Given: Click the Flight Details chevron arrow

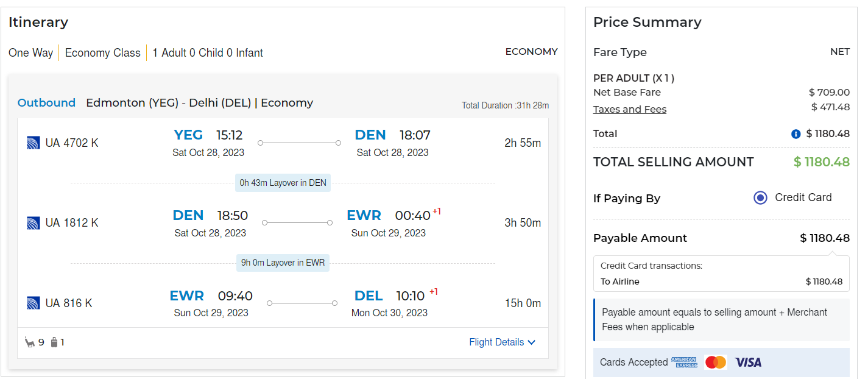Looking at the screenshot, I should 532,342.
